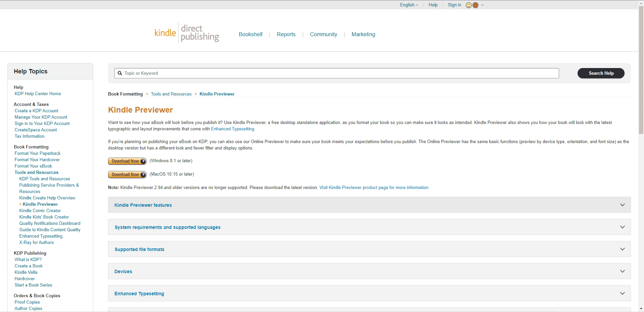Expand the Devices section
Image resolution: width=644 pixels, height=312 pixels.
point(369,271)
